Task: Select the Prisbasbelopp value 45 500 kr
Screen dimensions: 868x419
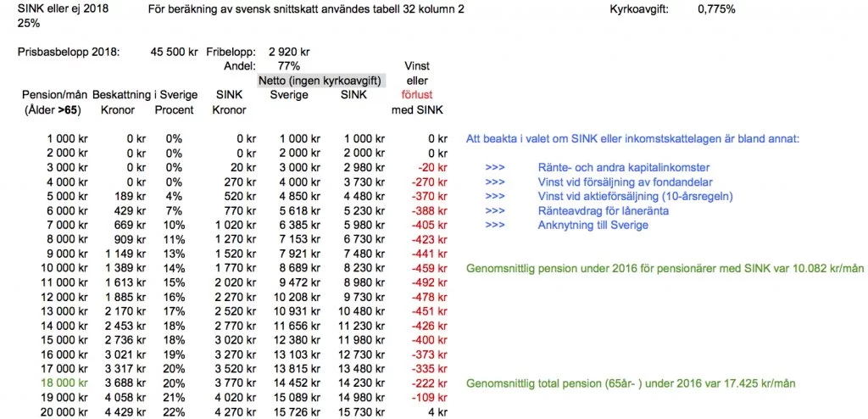Action: click(x=174, y=52)
